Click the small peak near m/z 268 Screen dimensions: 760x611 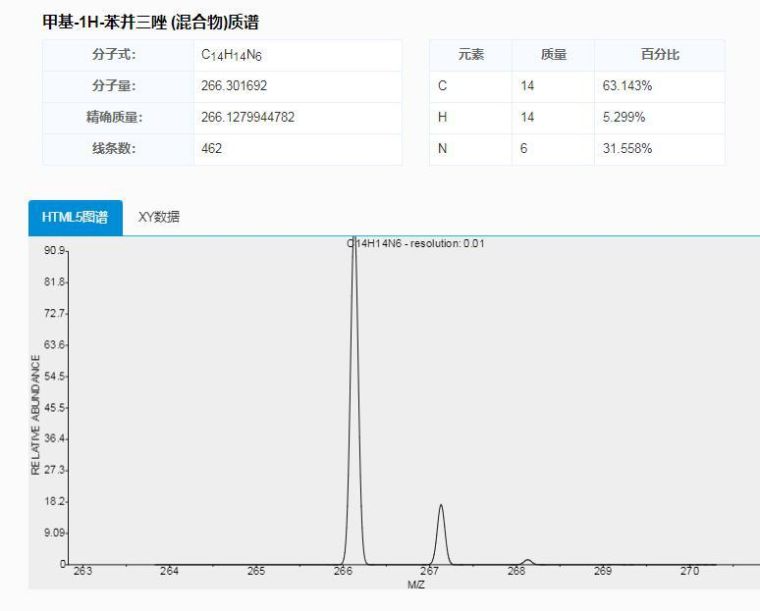(527, 561)
